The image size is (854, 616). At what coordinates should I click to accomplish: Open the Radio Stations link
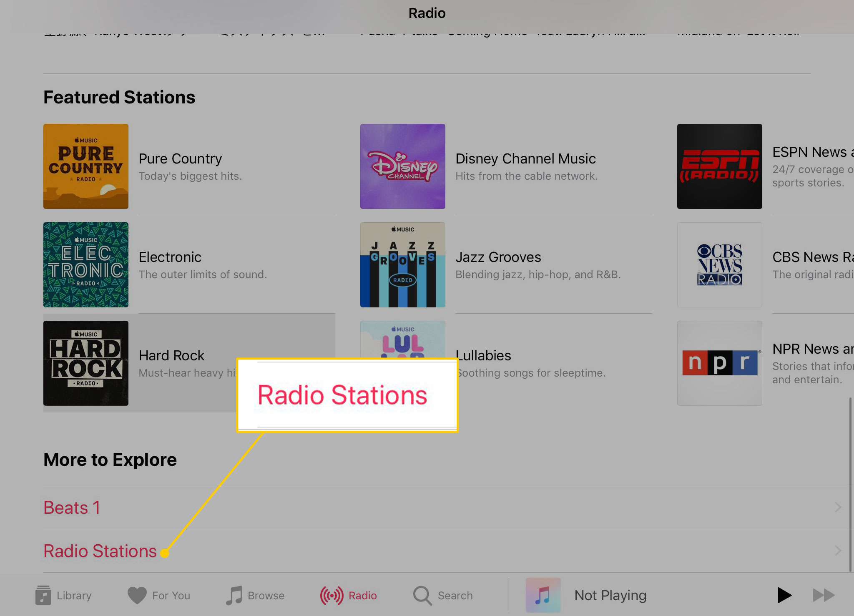click(x=100, y=551)
